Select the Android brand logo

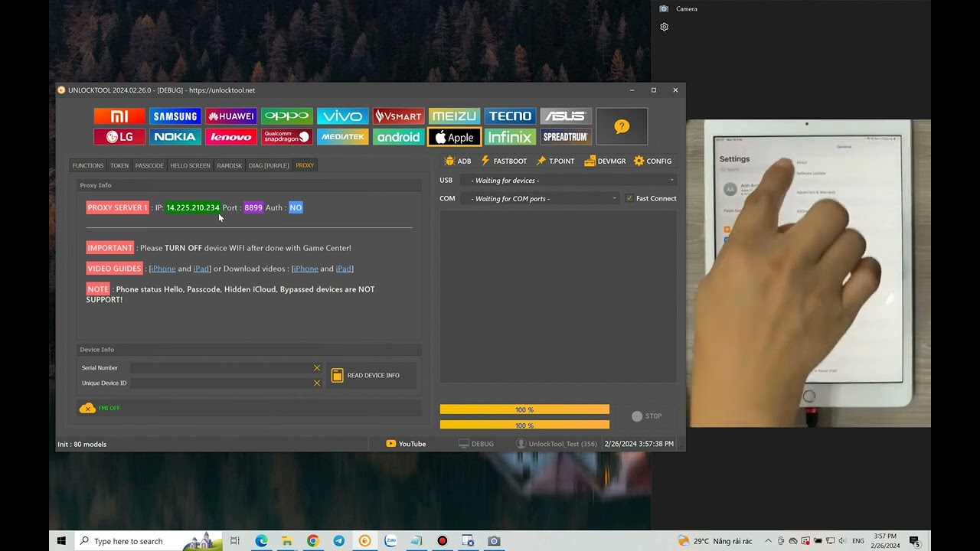[398, 137]
